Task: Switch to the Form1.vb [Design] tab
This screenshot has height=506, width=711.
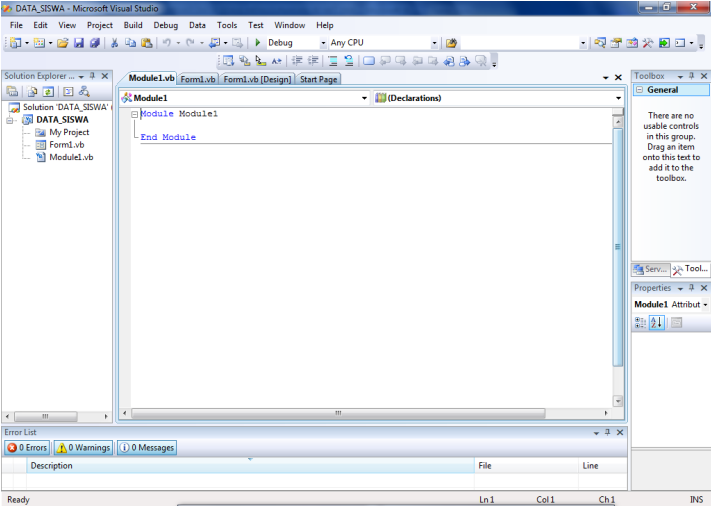Action: coord(258,79)
